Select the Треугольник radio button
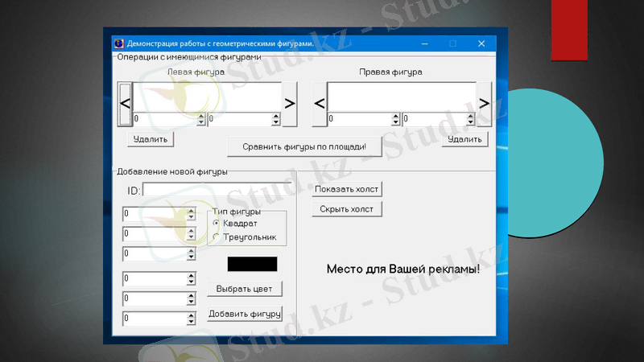The width and height of the screenshot is (644, 362). click(216, 237)
